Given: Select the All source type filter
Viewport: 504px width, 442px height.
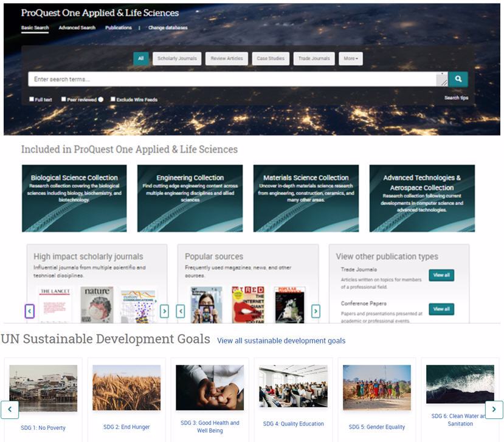Looking at the screenshot, I should [x=141, y=58].
